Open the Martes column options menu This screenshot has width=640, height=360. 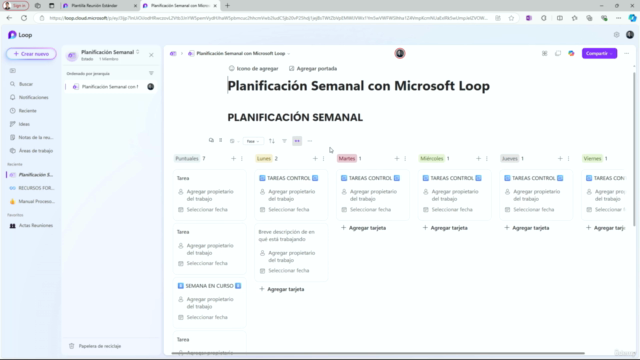point(405,158)
